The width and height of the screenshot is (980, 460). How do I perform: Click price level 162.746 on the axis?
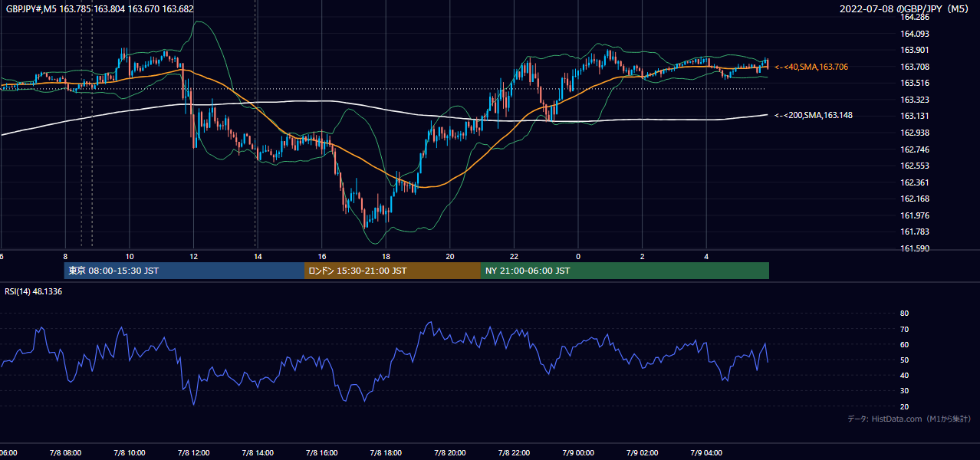pyautogui.click(x=914, y=149)
